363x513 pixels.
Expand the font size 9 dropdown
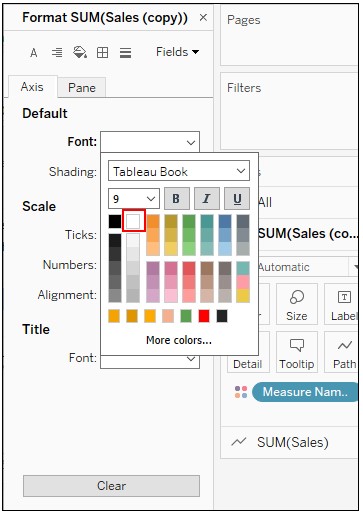pos(134,199)
